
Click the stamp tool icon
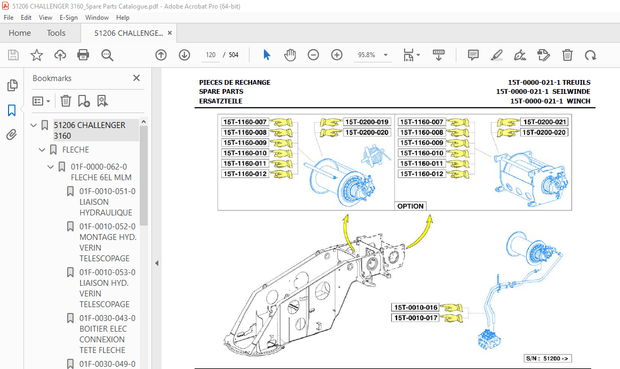543,55
